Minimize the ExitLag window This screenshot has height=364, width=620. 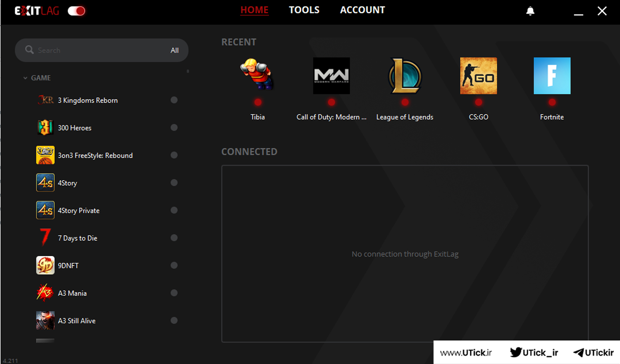click(x=579, y=14)
